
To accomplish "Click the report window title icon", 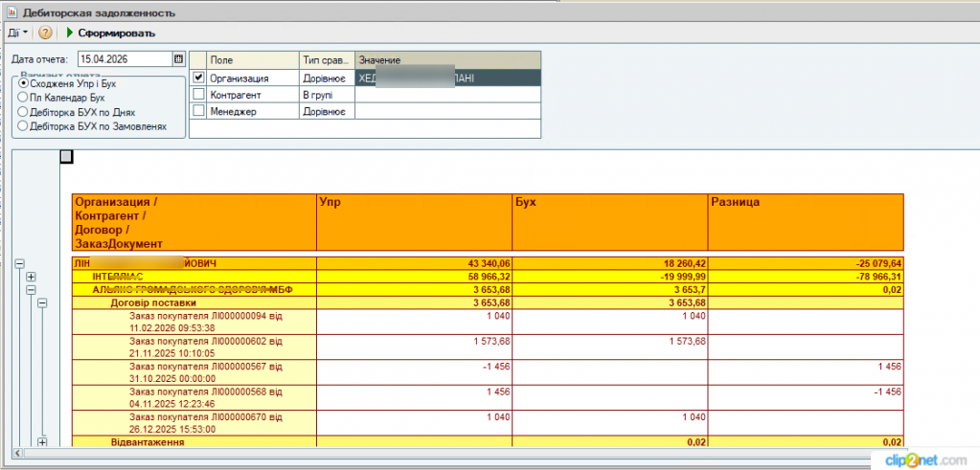I will pyautogui.click(x=11, y=11).
